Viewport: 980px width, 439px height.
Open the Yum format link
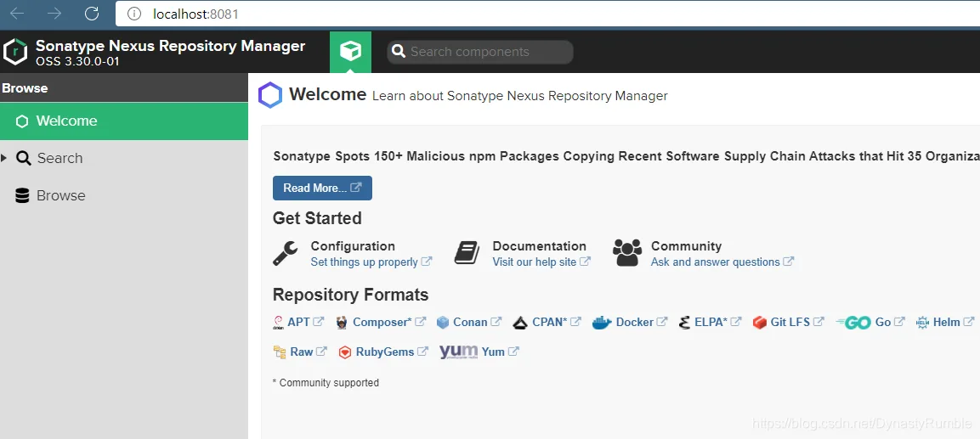(500, 352)
